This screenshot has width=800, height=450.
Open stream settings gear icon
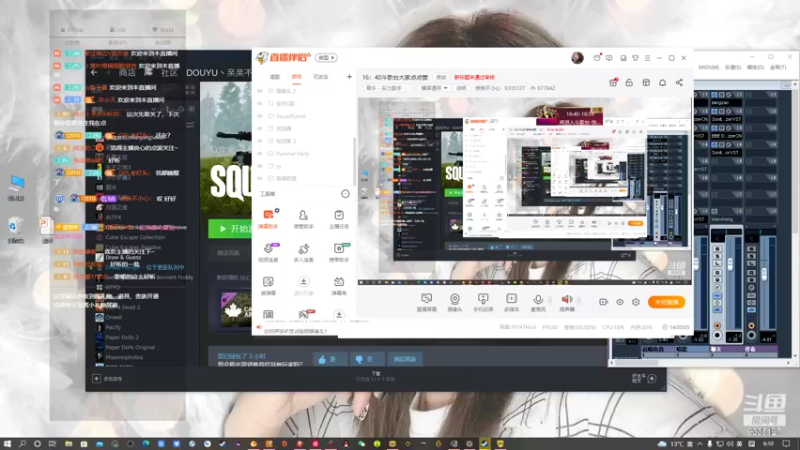636,302
